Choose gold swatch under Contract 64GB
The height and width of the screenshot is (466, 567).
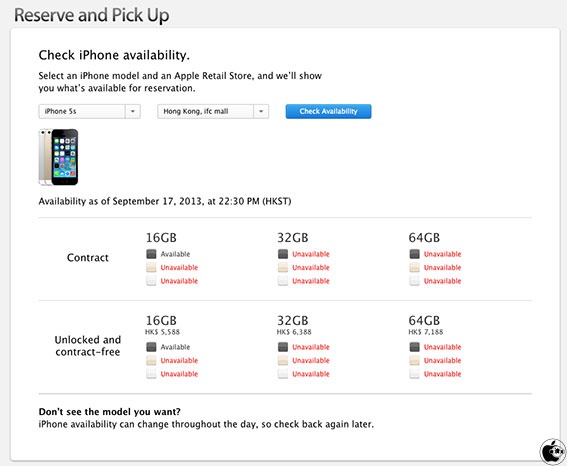[414, 268]
